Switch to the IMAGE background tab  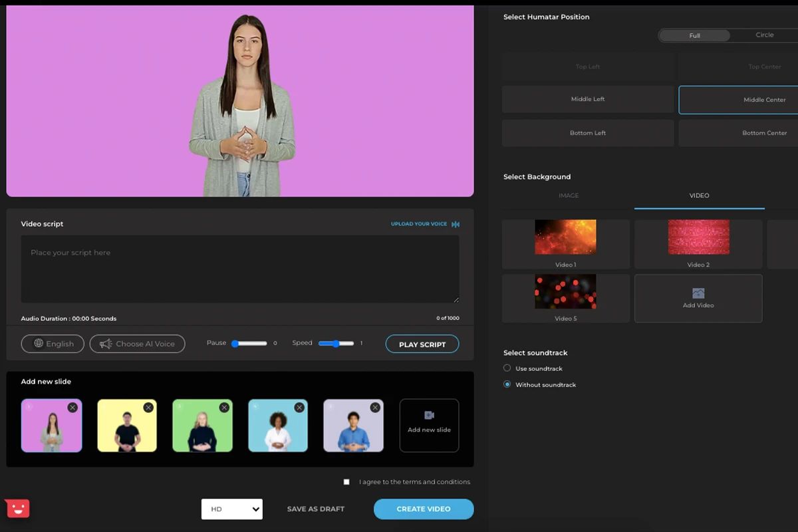(x=569, y=196)
